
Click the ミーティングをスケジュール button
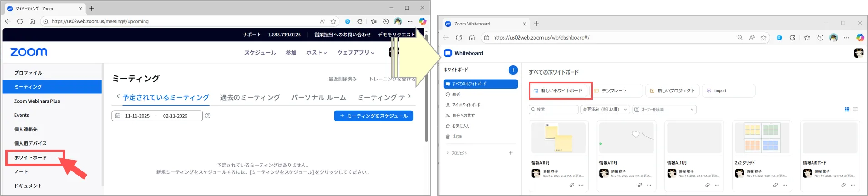coord(373,116)
